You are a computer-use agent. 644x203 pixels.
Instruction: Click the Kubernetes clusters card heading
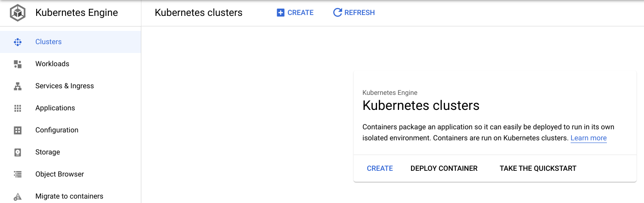[421, 106]
